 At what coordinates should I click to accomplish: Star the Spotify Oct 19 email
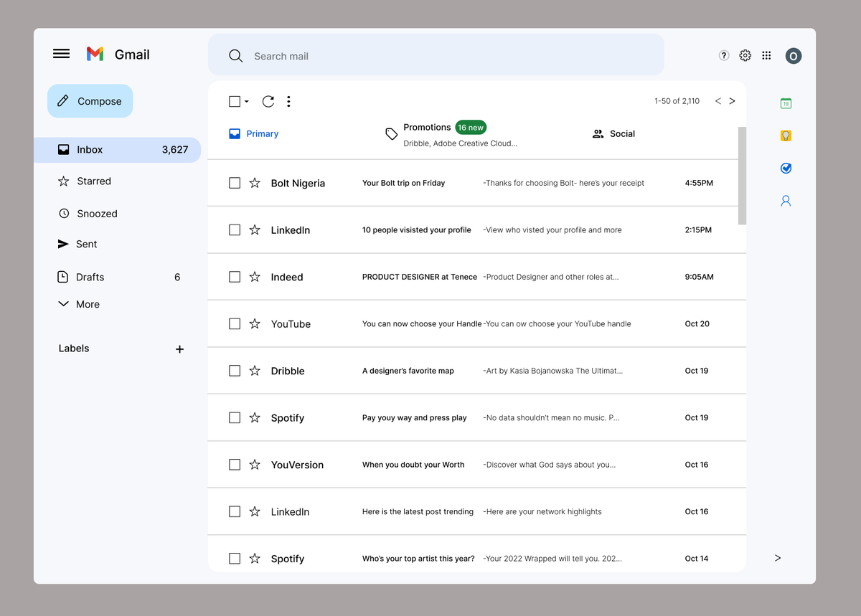pos(255,417)
